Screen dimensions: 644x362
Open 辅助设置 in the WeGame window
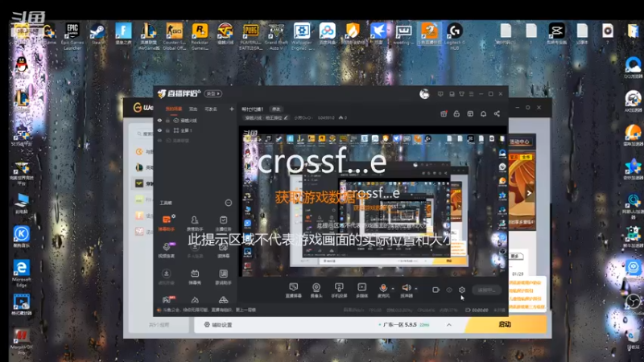(x=218, y=325)
